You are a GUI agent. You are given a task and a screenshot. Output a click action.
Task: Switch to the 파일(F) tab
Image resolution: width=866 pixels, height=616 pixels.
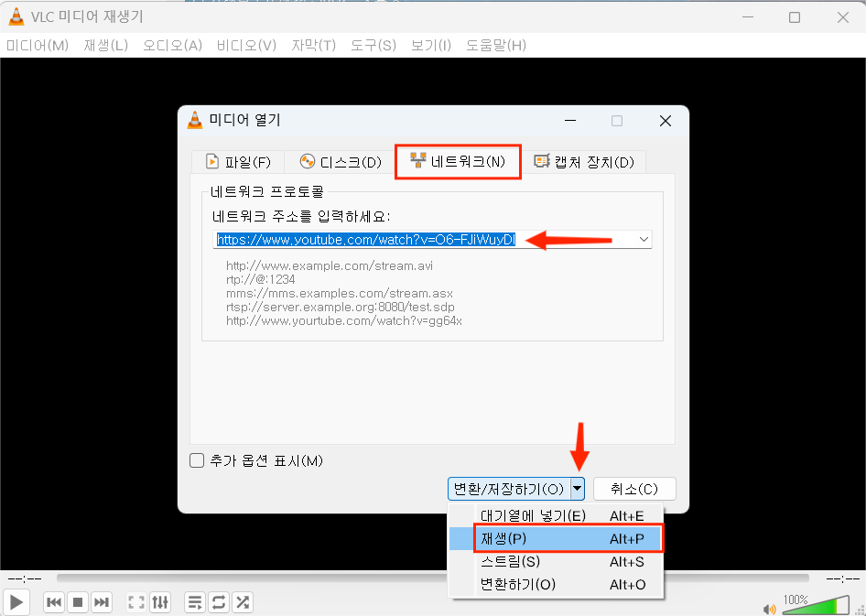click(237, 161)
